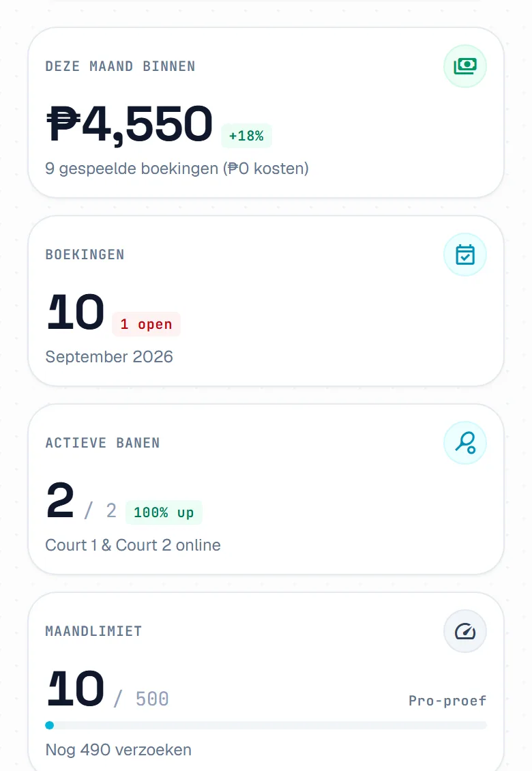Click the 'September 2026' month text
This screenshot has height=771, width=532.
[109, 356]
